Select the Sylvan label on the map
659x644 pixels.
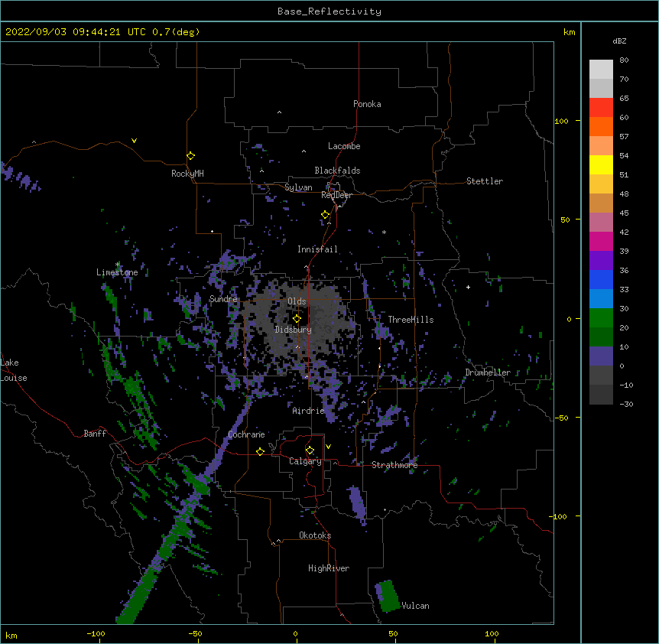click(298, 187)
